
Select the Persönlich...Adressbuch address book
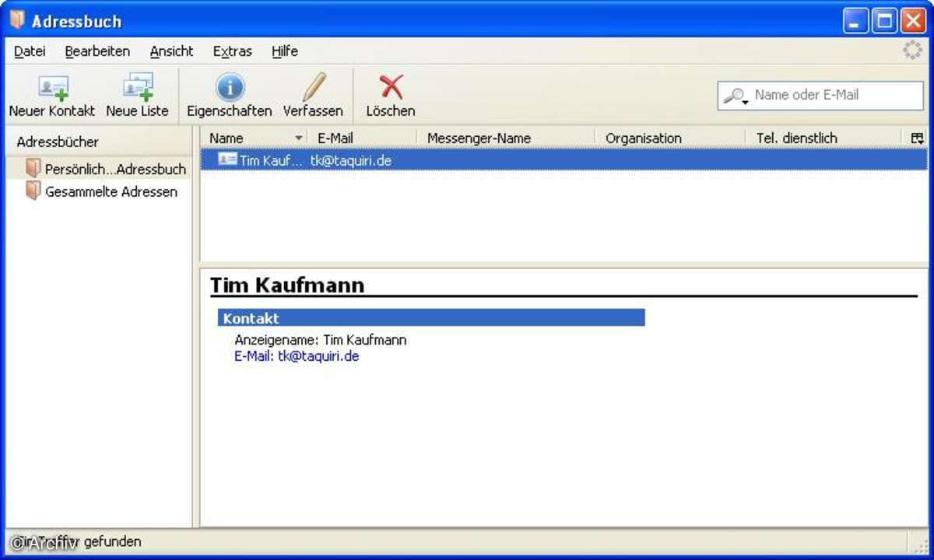point(114,169)
